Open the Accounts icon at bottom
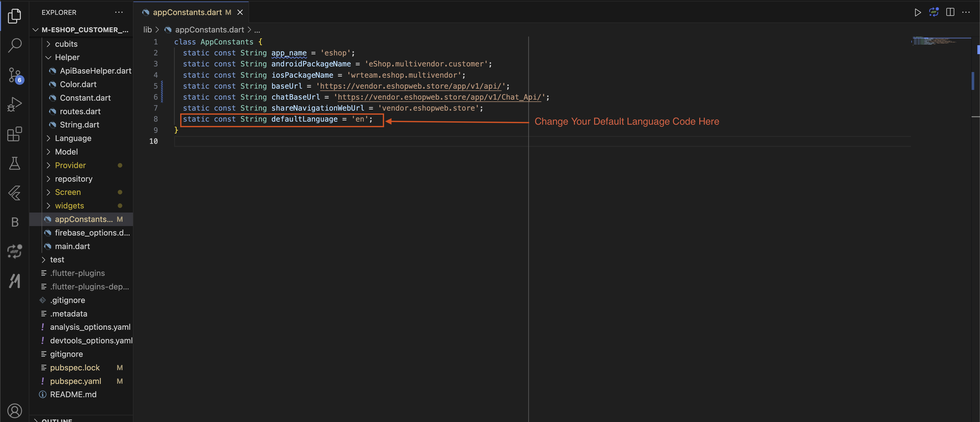Viewport: 980px width, 422px height. click(15, 411)
